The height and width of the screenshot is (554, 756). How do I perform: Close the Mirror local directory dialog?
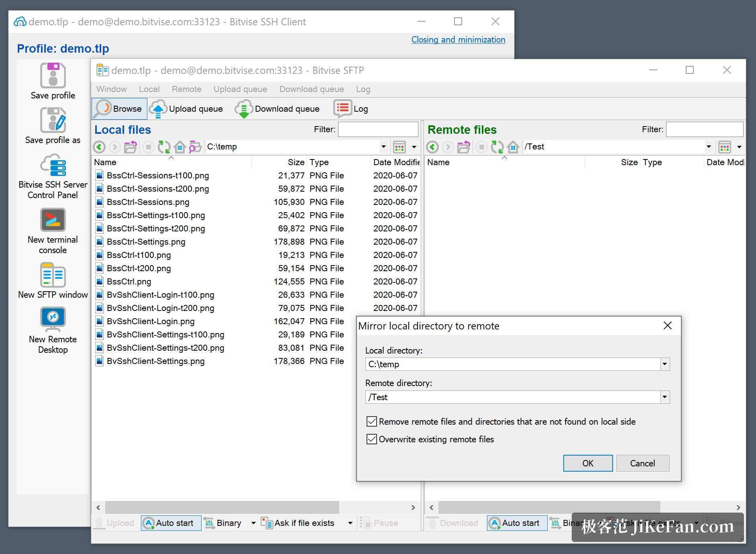pyautogui.click(x=668, y=325)
